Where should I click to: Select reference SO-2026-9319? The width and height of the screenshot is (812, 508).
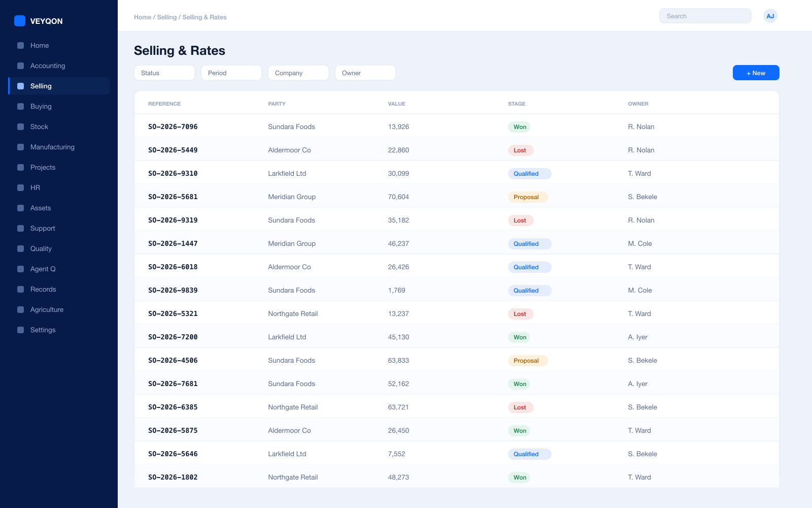[173, 220]
